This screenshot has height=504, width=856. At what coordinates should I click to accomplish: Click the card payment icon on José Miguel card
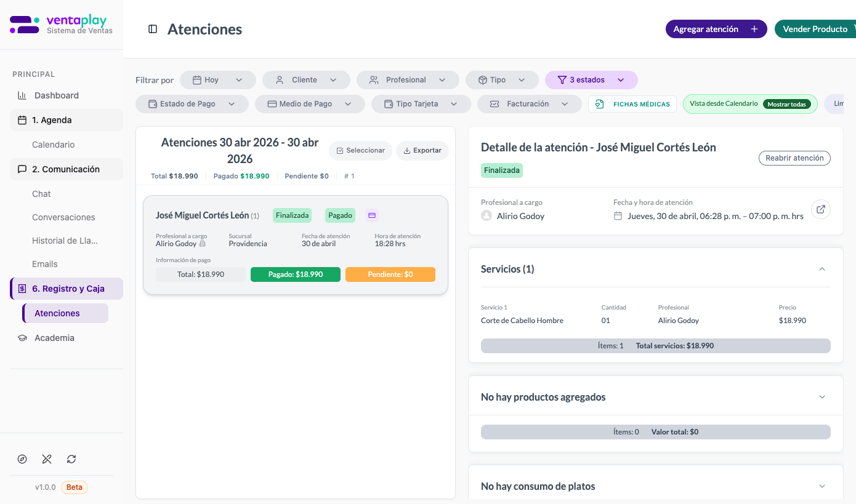click(x=371, y=215)
